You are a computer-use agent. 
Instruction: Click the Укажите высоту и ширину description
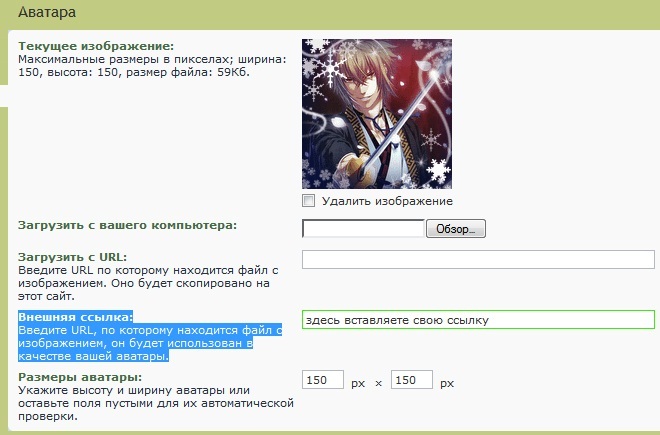156,403
